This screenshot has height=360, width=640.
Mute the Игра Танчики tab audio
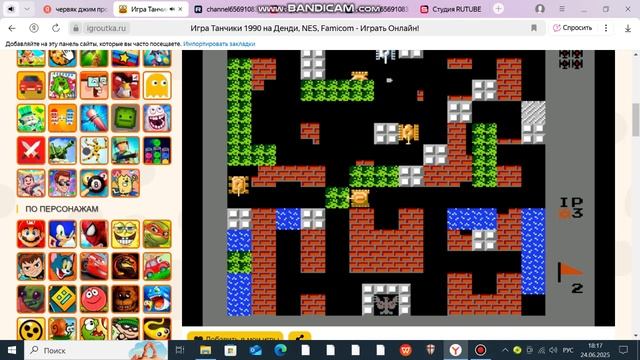pos(172,9)
